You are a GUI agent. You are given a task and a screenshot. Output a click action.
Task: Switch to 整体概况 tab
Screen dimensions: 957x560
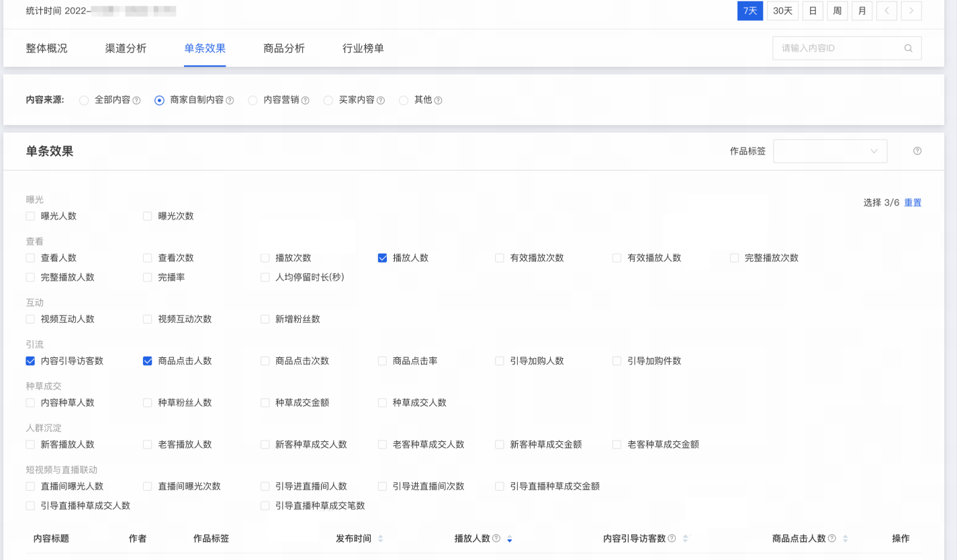(x=46, y=48)
